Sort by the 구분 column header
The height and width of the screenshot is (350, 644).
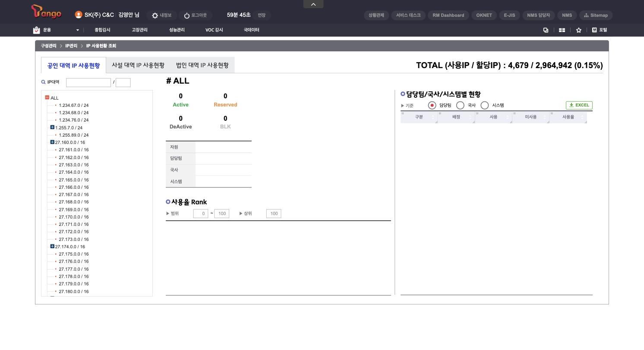pyautogui.click(x=419, y=117)
